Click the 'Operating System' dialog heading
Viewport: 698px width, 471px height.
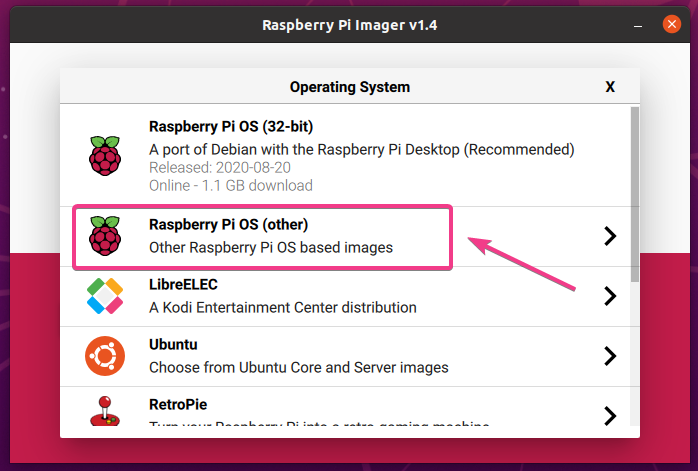pos(350,87)
